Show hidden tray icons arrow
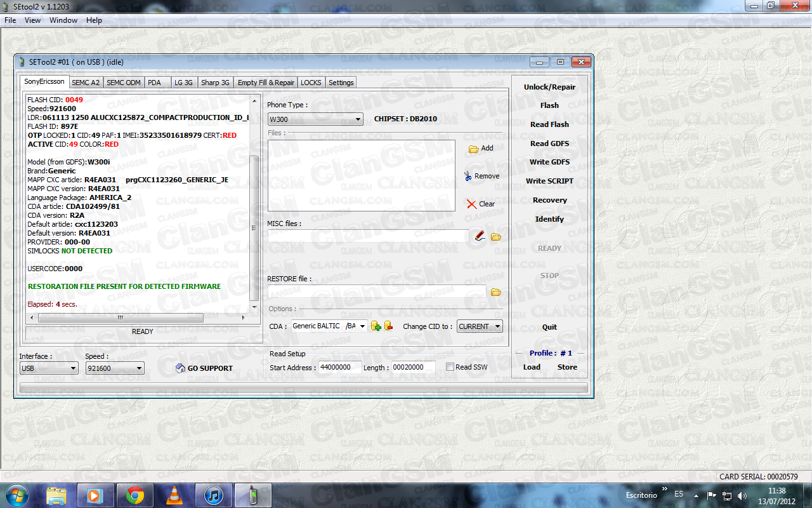The image size is (812, 508). [696, 495]
